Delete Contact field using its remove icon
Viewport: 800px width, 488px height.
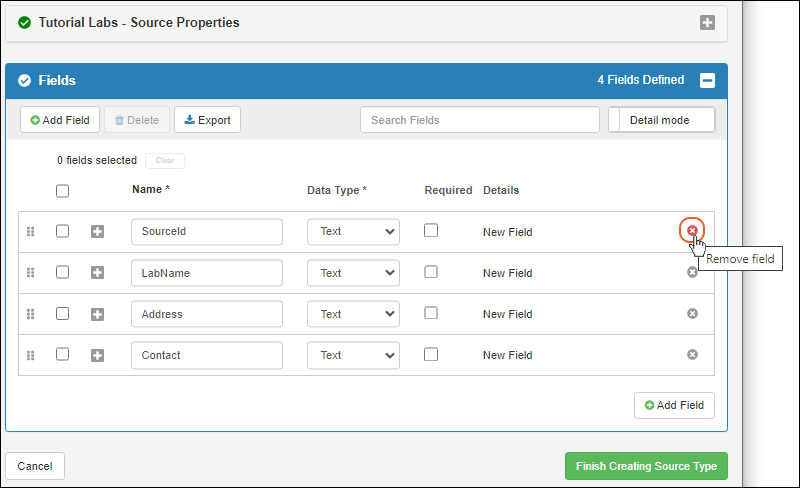(x=692, y=355)
